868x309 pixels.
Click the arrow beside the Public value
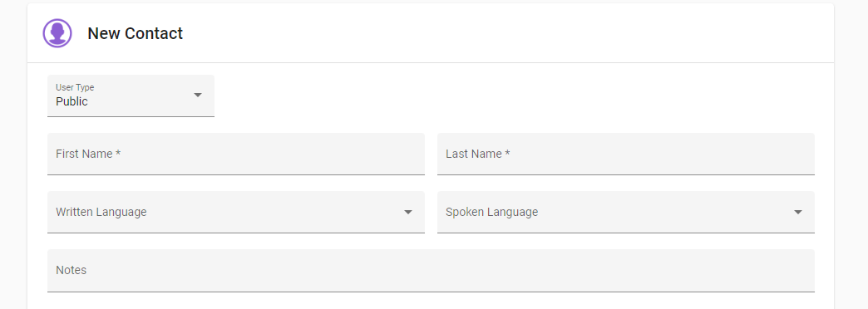click(198, 95)
